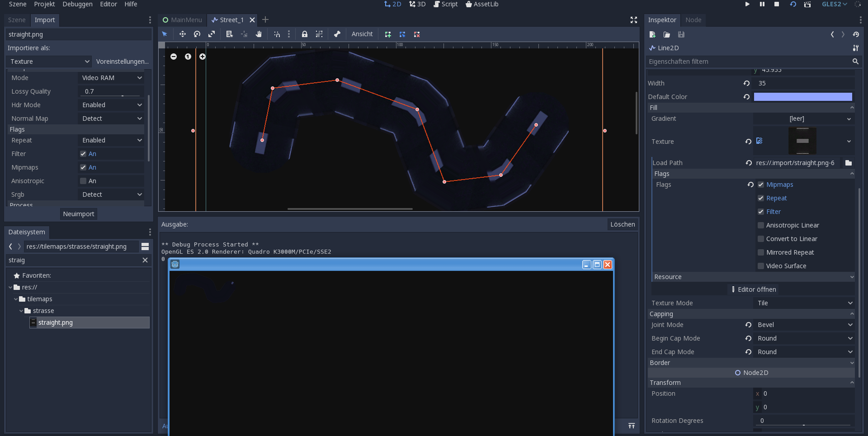
Task: Open the Joint Mode dropdown showing Bevel
Action: click(x=804, y=325)
